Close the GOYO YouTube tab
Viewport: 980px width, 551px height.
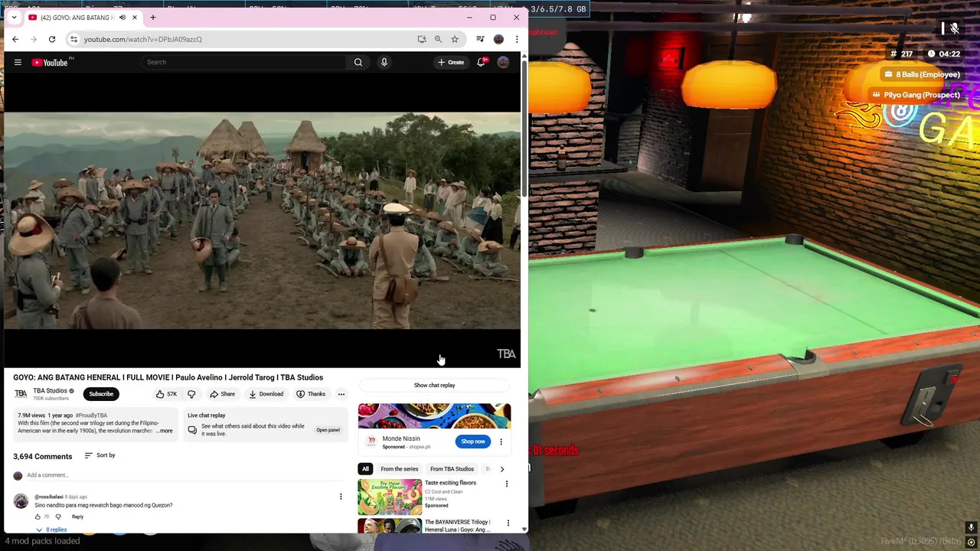point(135,18)
